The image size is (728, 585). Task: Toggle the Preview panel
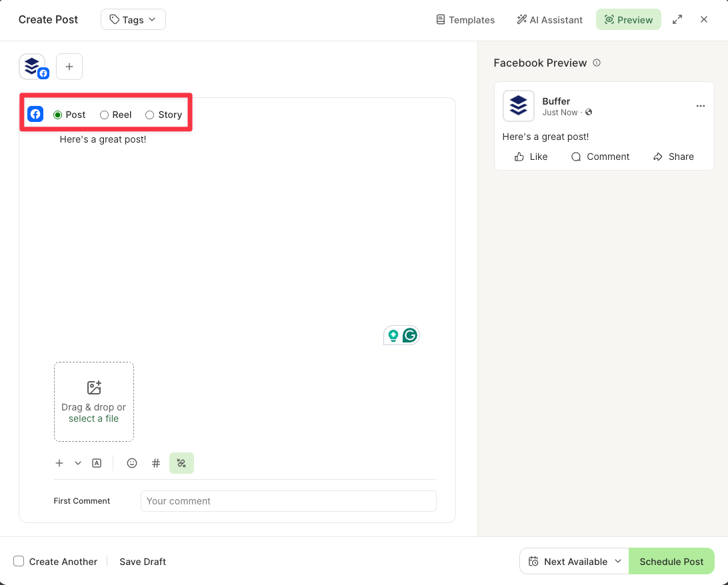tap(629, 19)
